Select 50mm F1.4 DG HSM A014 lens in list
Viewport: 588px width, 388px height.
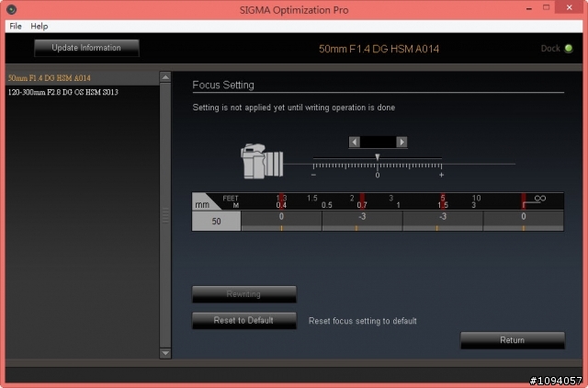(82, 78)
